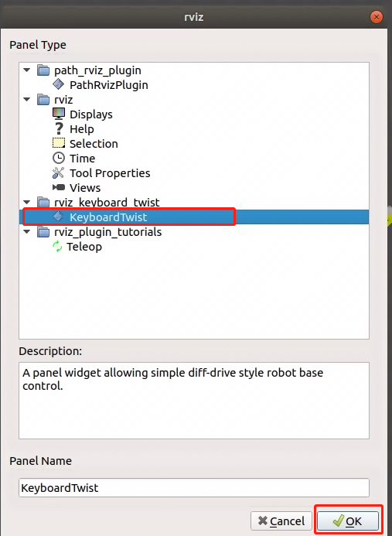392x536 pixels.
Task: Collapse the rviz_keyboard_twist group
Action: (x=26, y=202)
